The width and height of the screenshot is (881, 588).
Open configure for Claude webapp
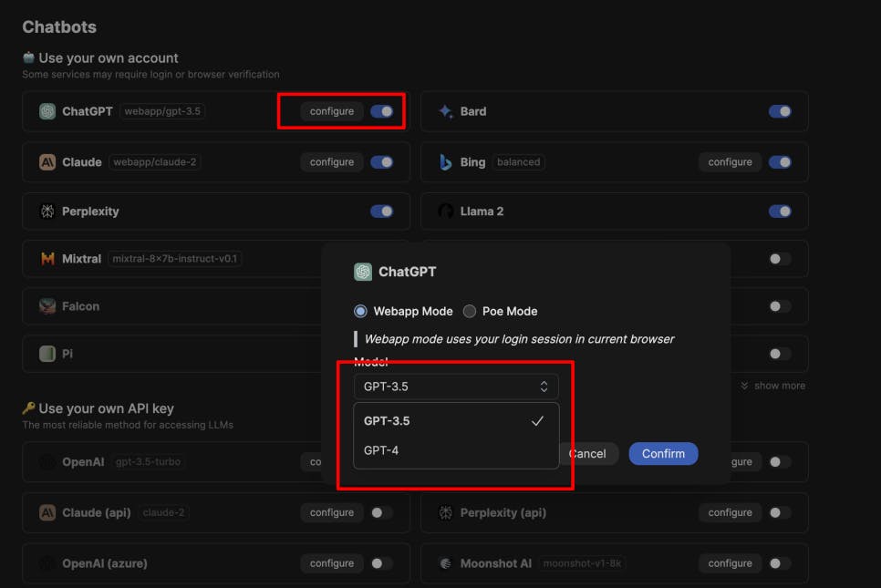coord(332,162)
